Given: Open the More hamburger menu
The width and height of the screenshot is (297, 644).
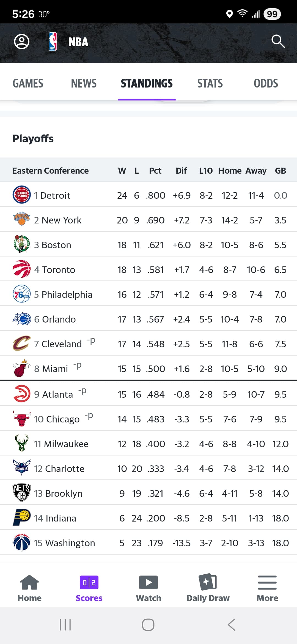Looking at the screenshot, I should (x=267, y=582).
